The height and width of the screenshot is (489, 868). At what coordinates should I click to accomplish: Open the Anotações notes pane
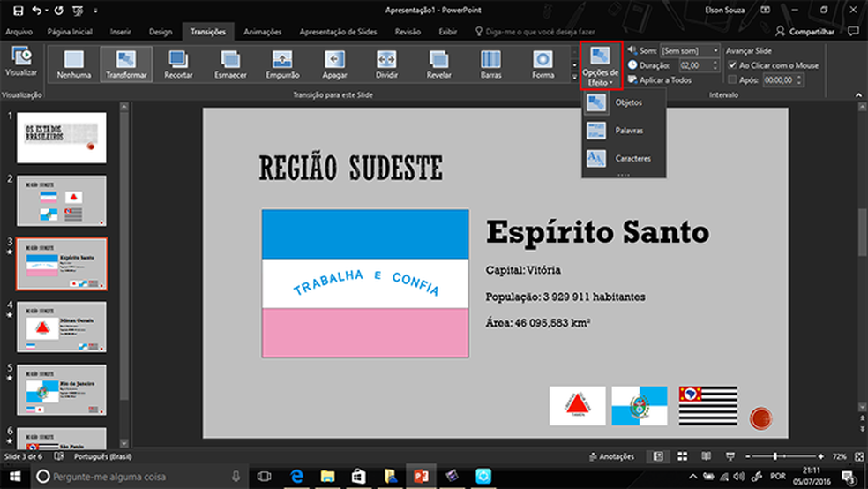pyautogui.click(x=611, y=456)
